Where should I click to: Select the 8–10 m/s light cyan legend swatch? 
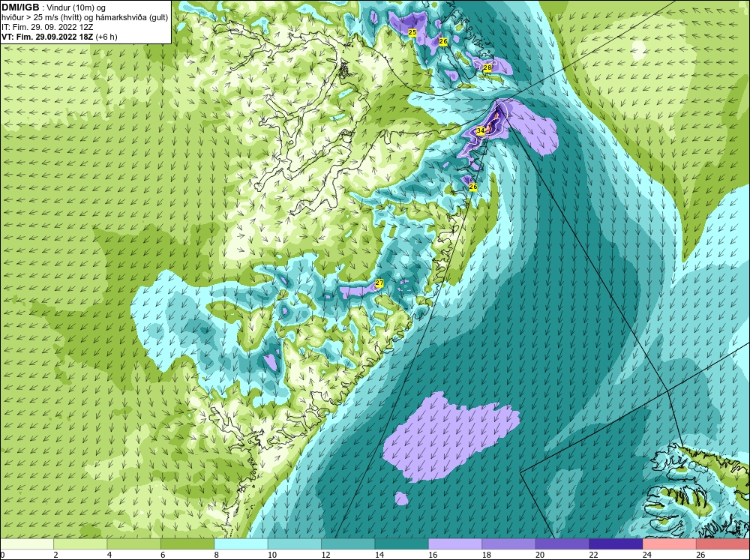pyautogui.click(x=241, y=544)
